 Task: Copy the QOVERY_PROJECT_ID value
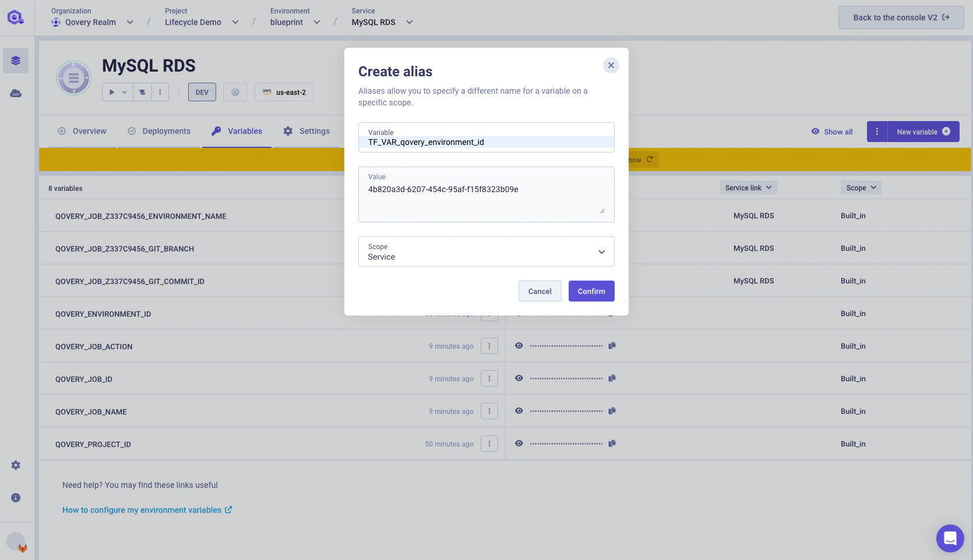click(x=612, y=444)
